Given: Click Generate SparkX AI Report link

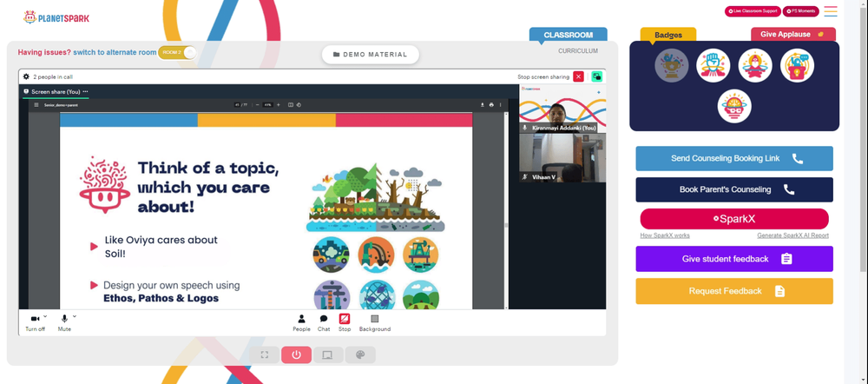Looking at the screenshot, I should 792,235.
